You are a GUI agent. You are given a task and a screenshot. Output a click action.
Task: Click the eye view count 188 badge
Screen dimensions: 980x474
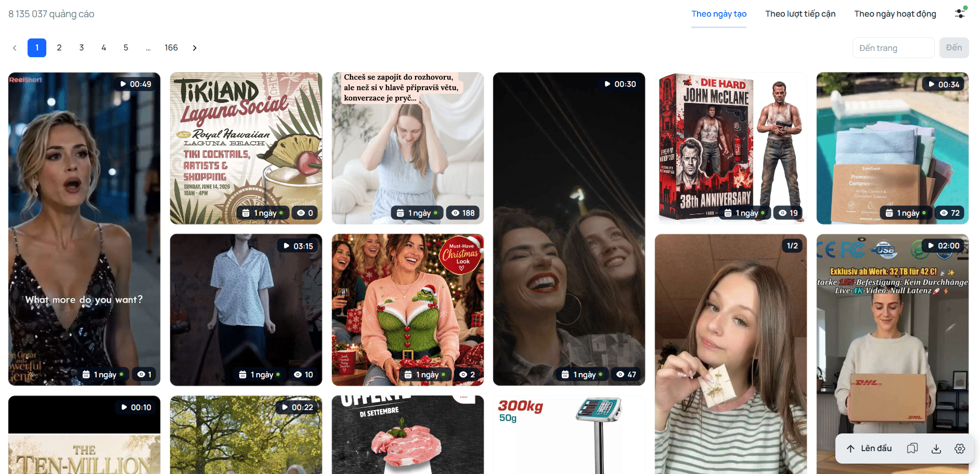coord(463,213)
